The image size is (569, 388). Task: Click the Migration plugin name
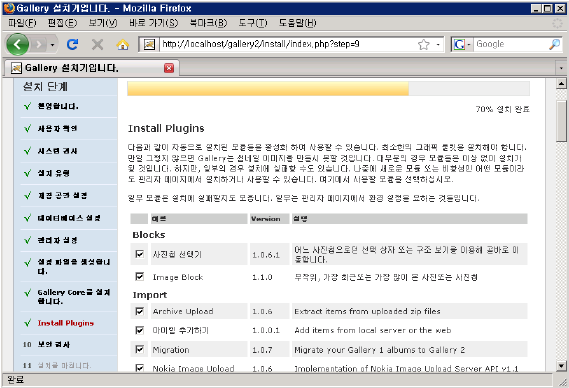(x=171, y=350)
